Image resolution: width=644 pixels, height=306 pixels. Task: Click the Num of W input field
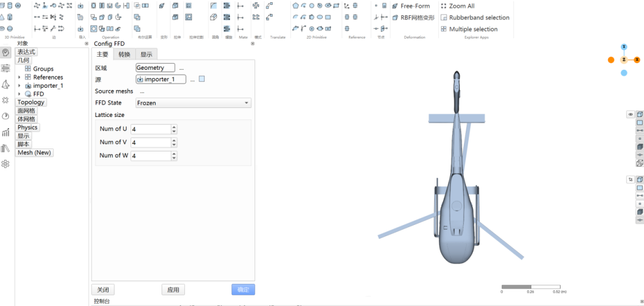(x=151, y=156)
